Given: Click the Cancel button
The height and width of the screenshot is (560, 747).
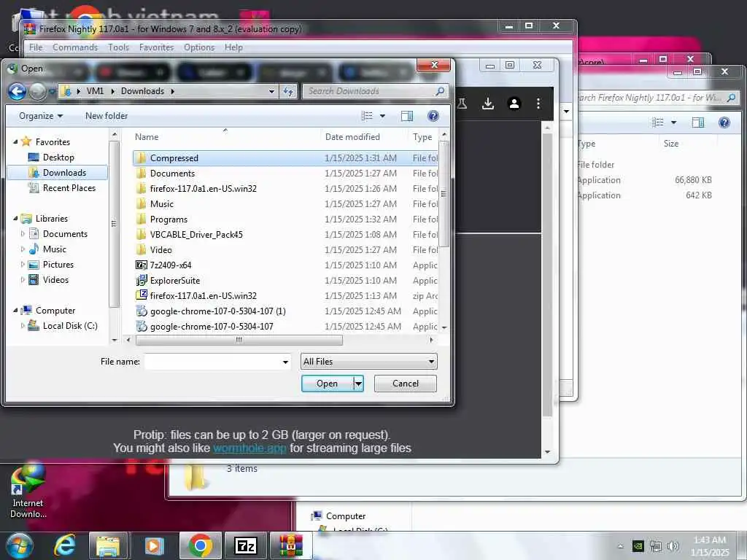Looking at the screenshot, I should click(x=406, y=384).
